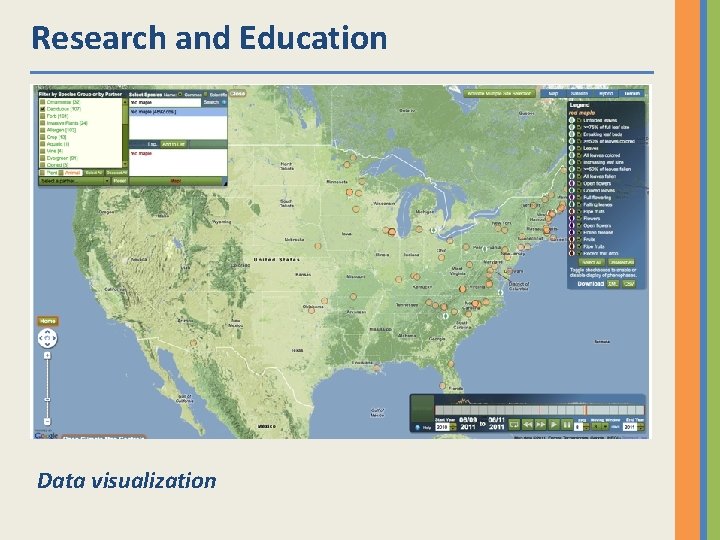Viewport: 720px width, 540px height.
Task: Start the animation with the play button
Action: (554, 425)
